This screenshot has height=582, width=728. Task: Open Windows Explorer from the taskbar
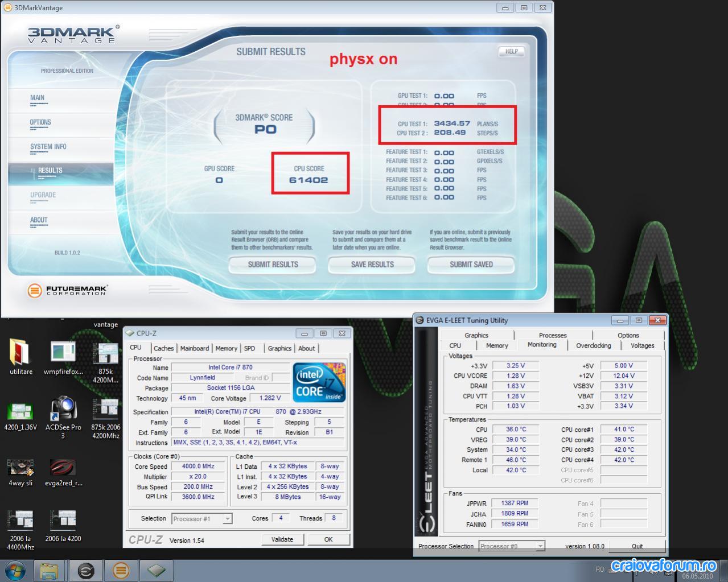click(x=49, y=571)
